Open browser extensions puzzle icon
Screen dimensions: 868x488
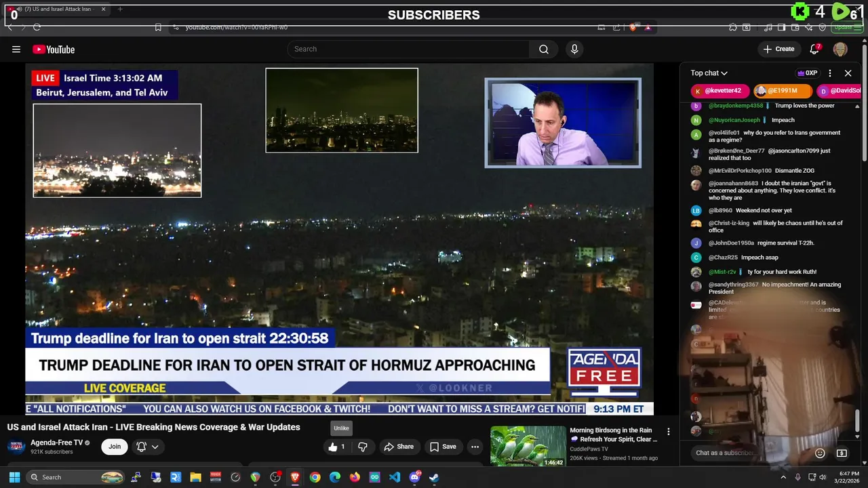click(733, 27)
